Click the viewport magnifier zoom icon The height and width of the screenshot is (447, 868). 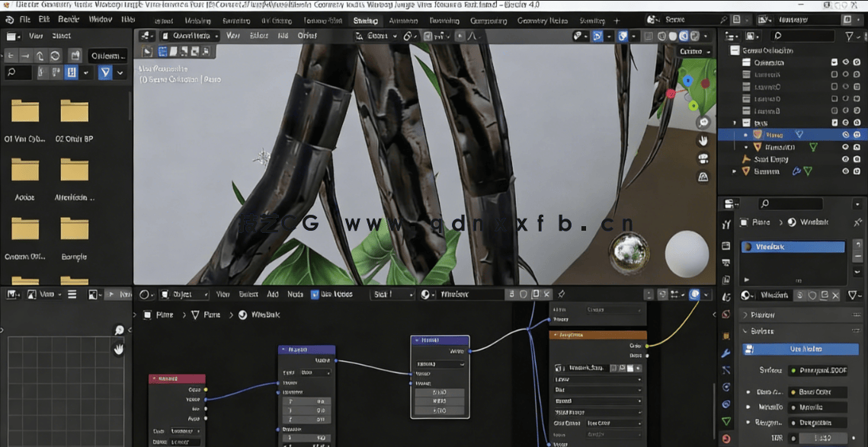click(x=703, y=123)
